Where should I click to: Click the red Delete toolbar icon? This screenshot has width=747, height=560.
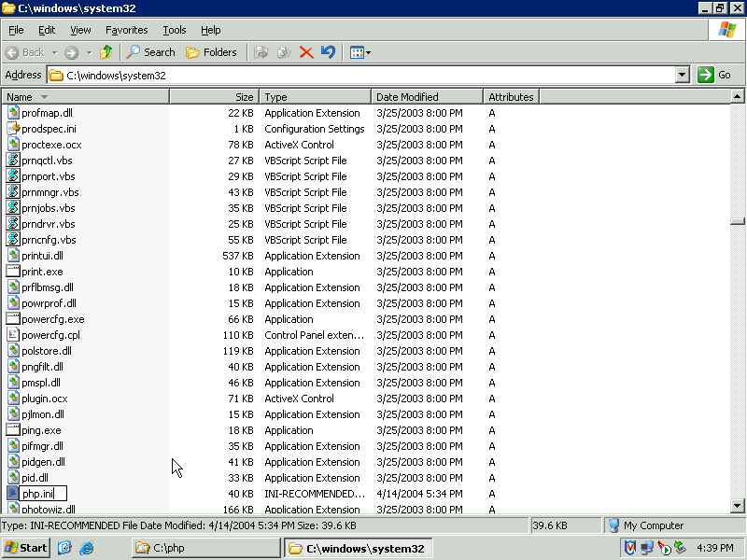click(305, 52)
